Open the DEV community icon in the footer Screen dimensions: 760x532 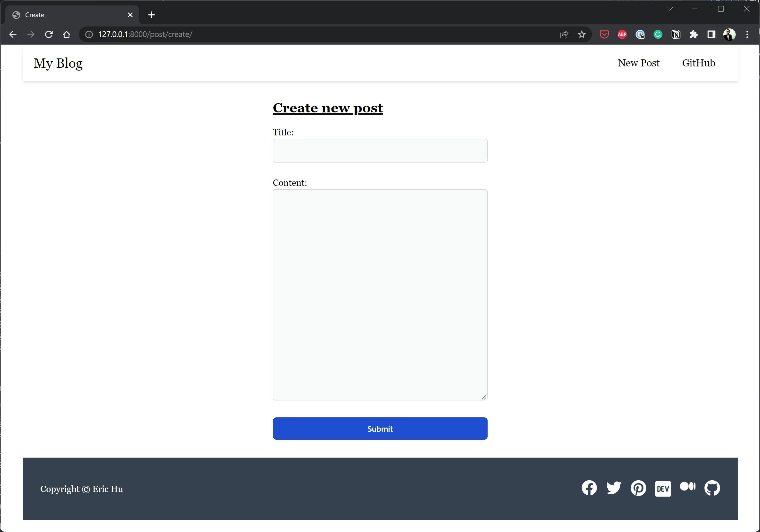click(x=663, y=489)
